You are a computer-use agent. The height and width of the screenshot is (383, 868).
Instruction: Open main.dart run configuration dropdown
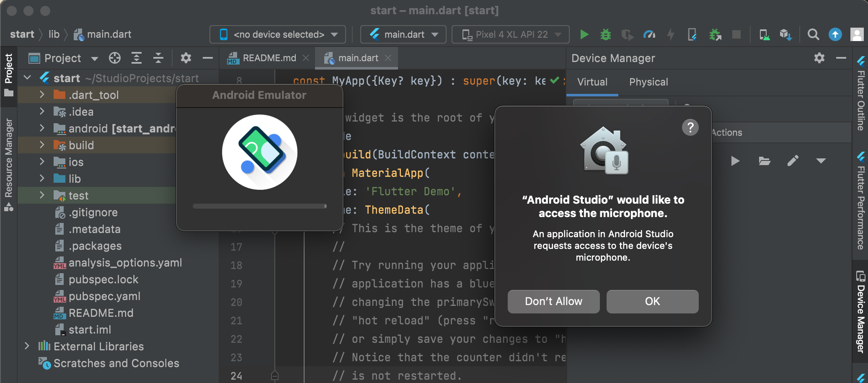(x=403, y=34)
